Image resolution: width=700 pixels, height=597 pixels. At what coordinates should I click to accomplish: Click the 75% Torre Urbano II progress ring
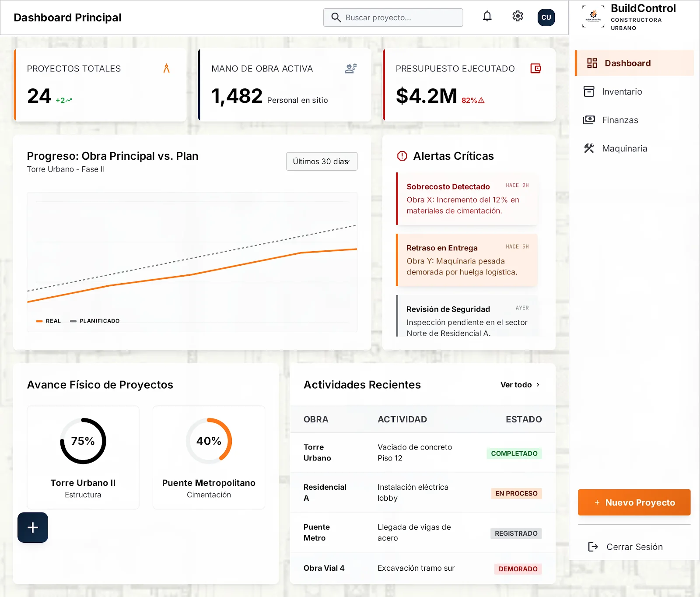point(83,441)
